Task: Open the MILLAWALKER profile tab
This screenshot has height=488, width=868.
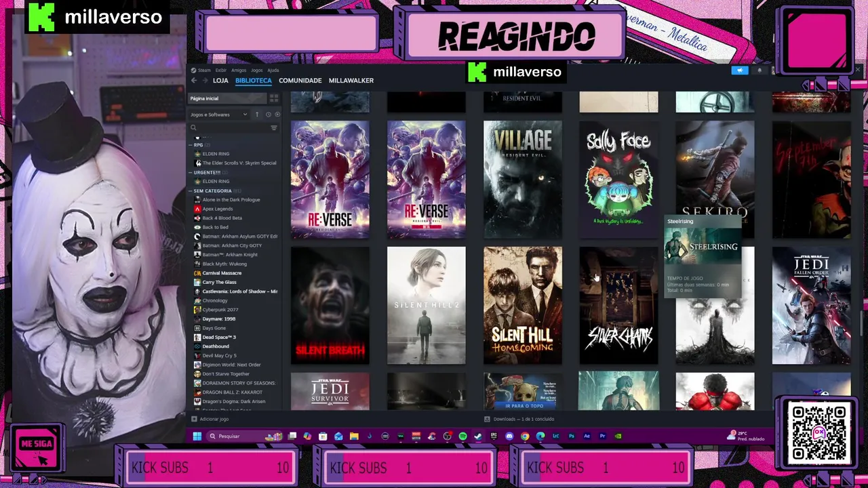Action: point(351,81)
